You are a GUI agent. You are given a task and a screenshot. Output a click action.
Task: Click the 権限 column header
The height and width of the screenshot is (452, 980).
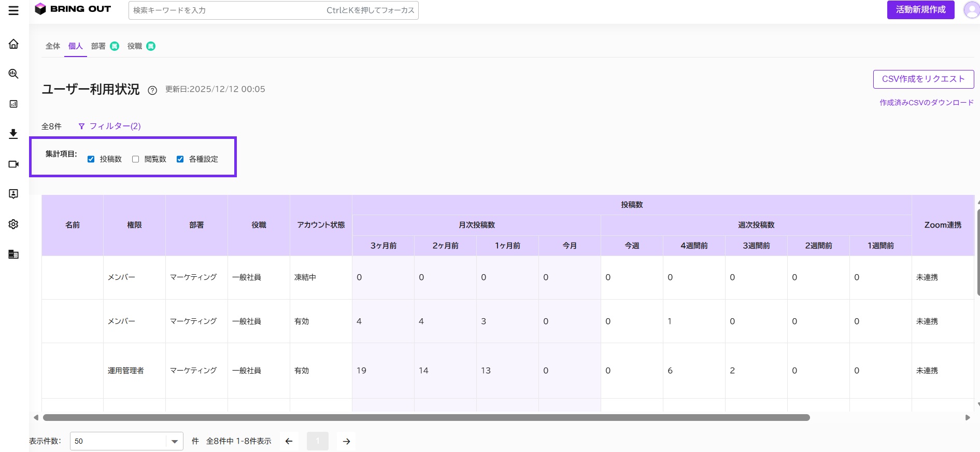135,225
